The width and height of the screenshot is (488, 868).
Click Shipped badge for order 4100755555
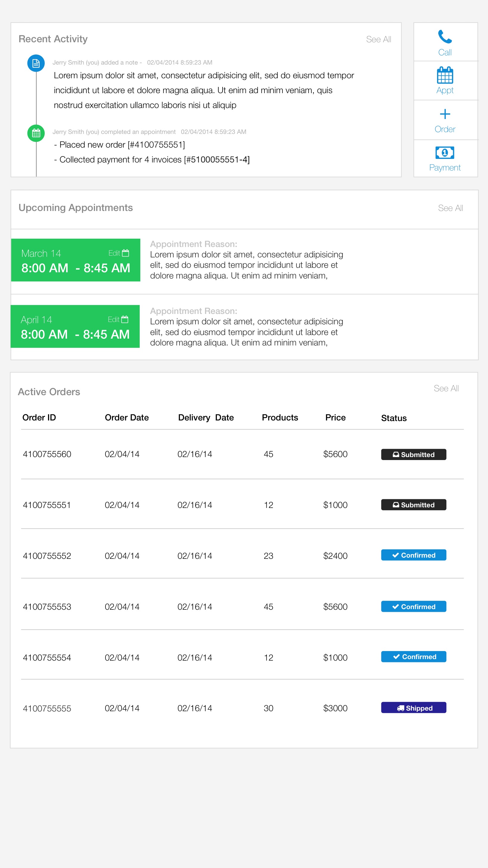coord(414,708)
